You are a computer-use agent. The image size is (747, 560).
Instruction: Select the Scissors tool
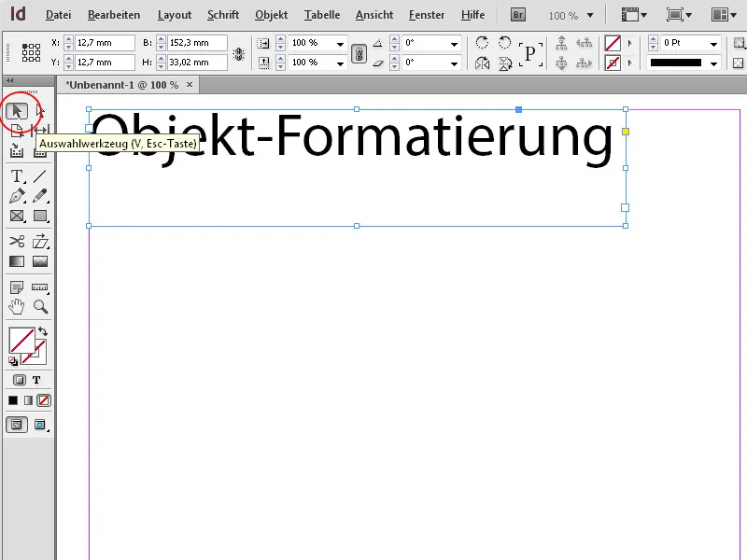point(17,242)
